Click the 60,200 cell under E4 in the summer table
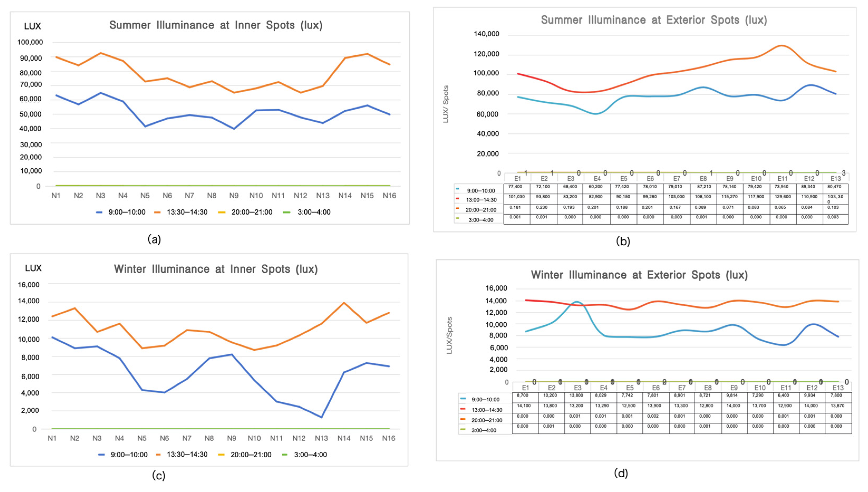The width and height of the screenshot is (868, 492). tap(596, 186)
